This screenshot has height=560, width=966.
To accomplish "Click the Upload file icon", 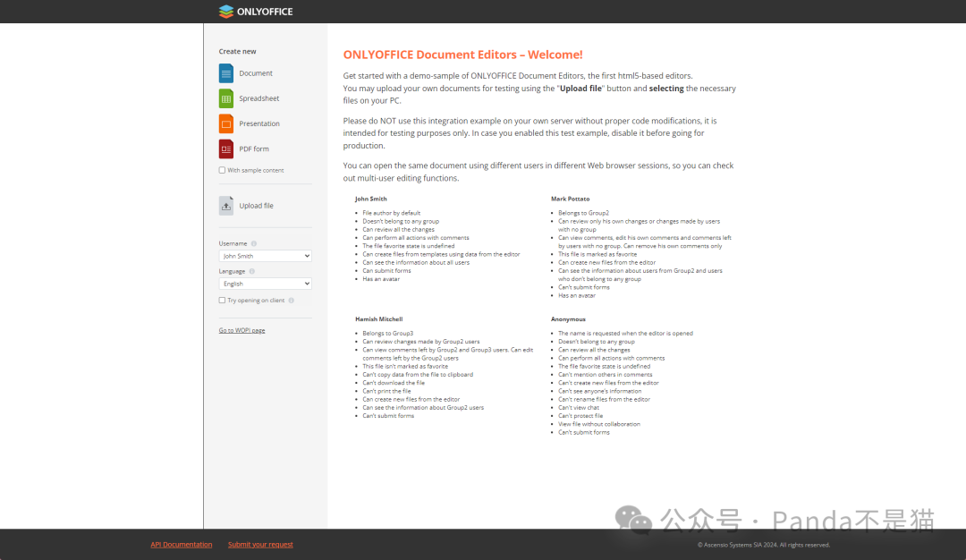I will pos(226,206).
